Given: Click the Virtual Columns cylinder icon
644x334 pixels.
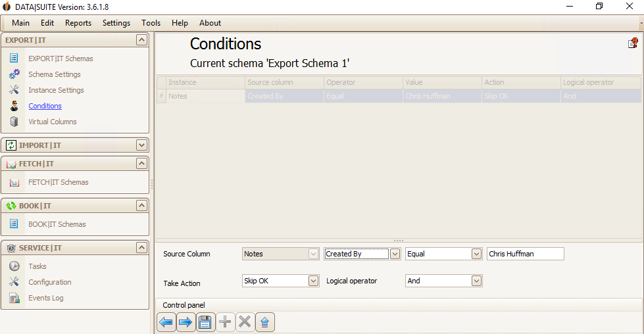Looking at the screenshot, I should (x=14, y=122).
